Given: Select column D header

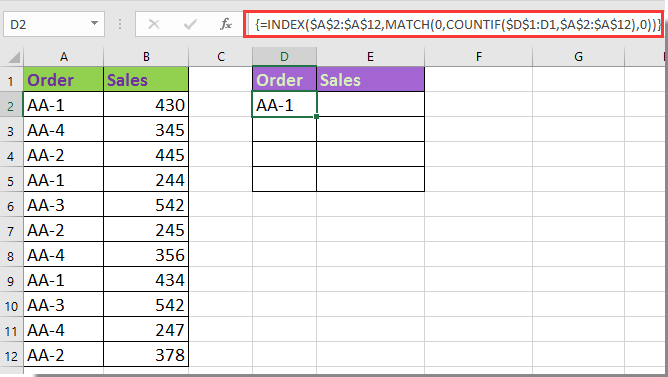Looking at the screenshot, I should (284, 57).
